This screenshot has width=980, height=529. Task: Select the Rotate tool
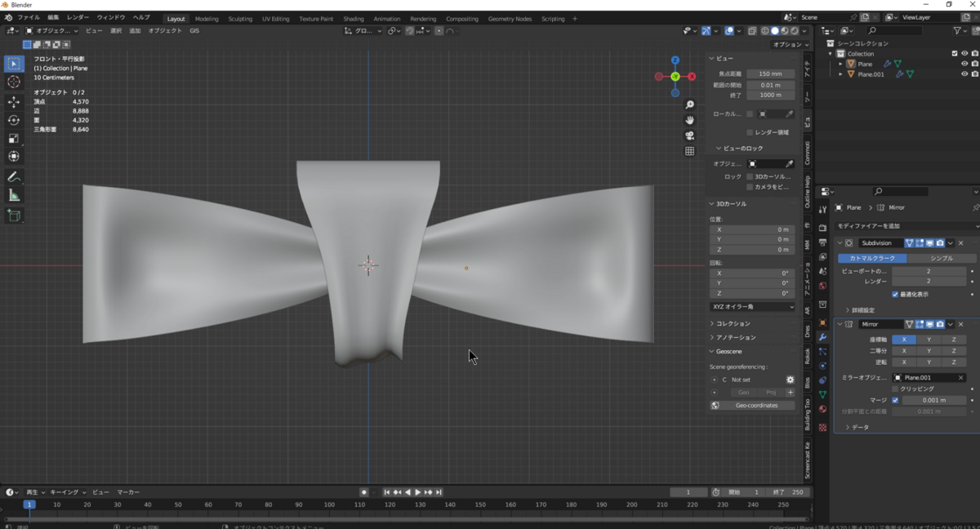point(14,120)
